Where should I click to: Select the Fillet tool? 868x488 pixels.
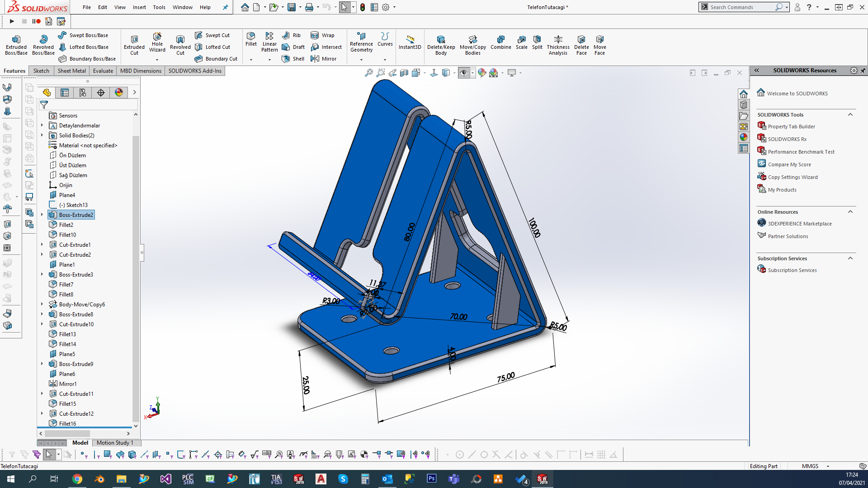coord(251,39)
